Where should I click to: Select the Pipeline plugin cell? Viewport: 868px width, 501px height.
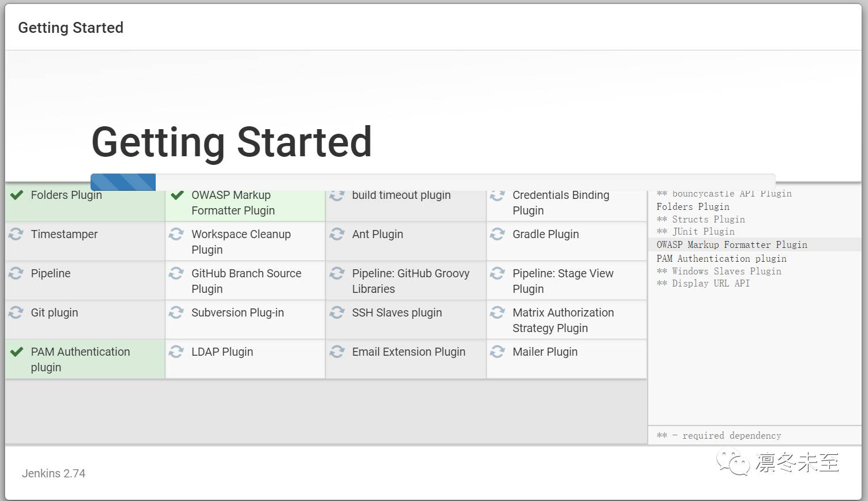coord(85,281)
